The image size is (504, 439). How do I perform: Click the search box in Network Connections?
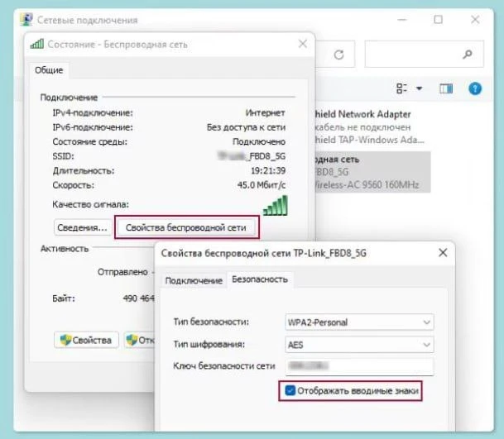pos(424,54)
